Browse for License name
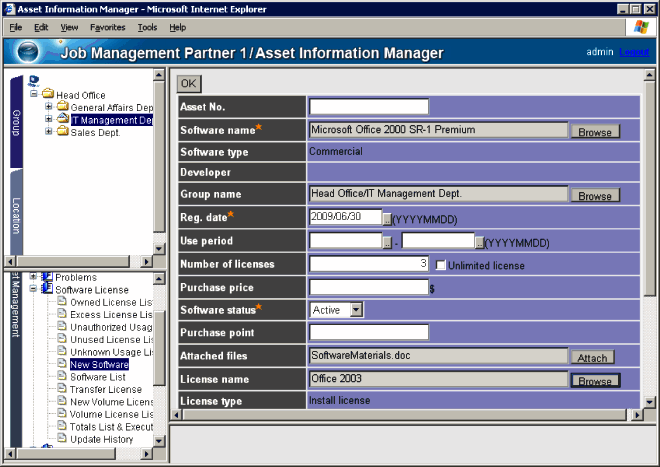The width and height of the screenshot is (660, 467). (x=595, y=381)
